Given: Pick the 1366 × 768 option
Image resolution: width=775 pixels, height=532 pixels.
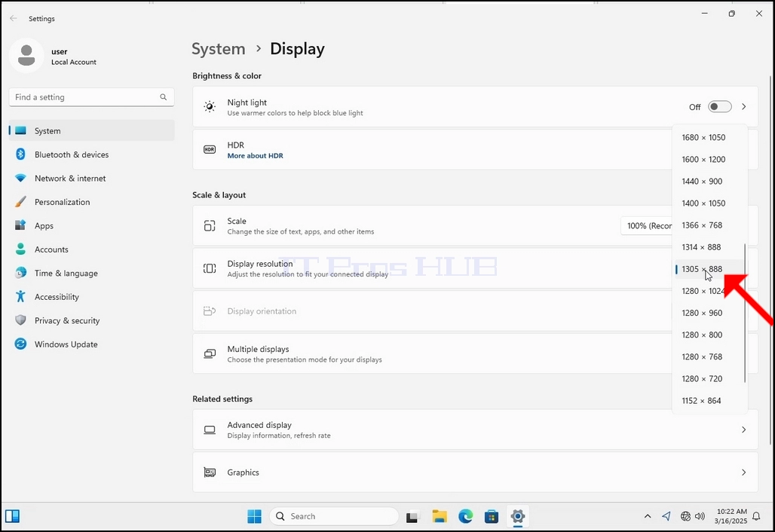Looking at the screenshot, I should (x=709, y=225).
